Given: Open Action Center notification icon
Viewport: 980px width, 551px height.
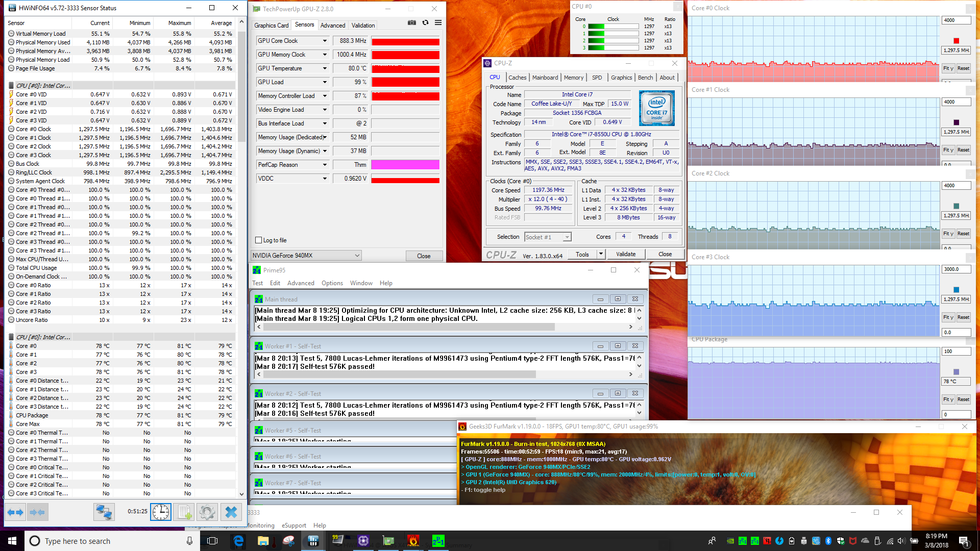Looking at the screenshot, I should pos(964,541).
